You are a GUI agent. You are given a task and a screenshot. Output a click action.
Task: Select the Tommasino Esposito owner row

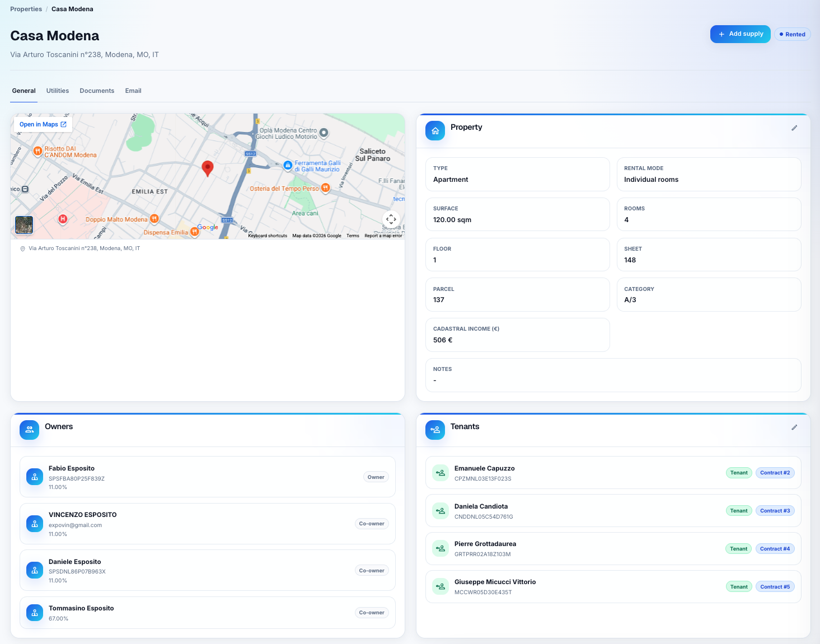[208, 613]
